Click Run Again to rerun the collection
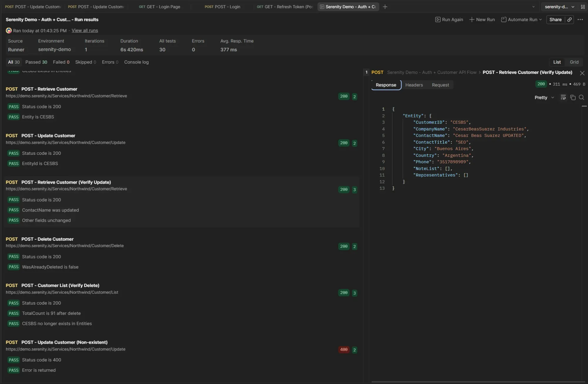 pyautogui.click(x=449, y=19)
